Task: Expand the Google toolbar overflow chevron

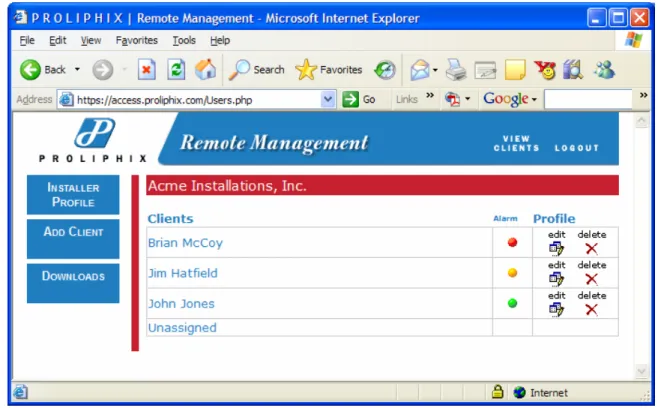Action: tap(643, 95)
